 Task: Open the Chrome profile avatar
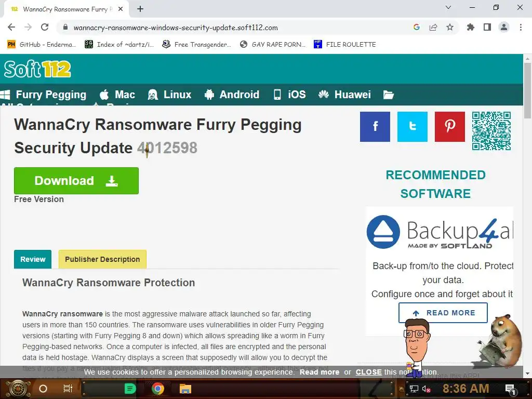[504, 27]
